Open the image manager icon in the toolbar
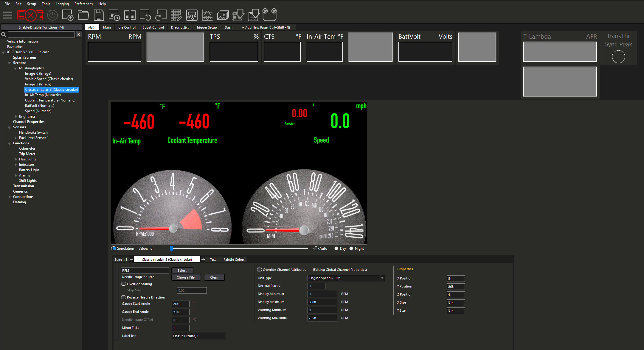The image size is (644, 350). pos(223,15)
